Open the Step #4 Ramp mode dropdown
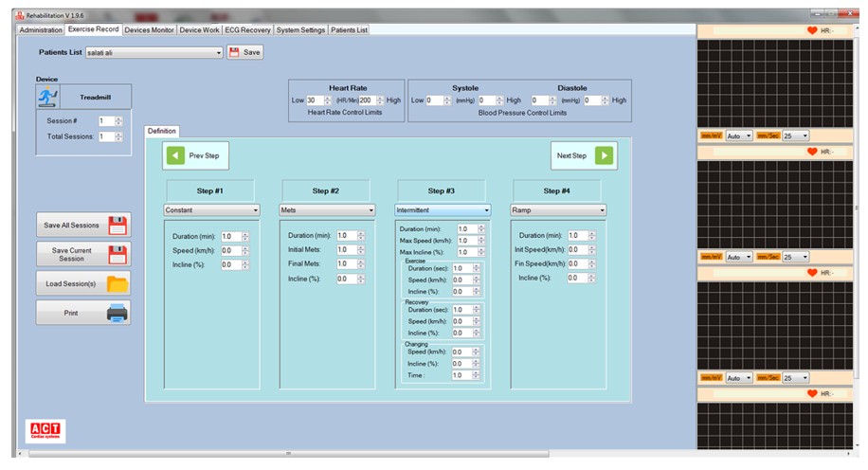Image resolution: width=868 pixels, height=470 pixels. [602, 210]
